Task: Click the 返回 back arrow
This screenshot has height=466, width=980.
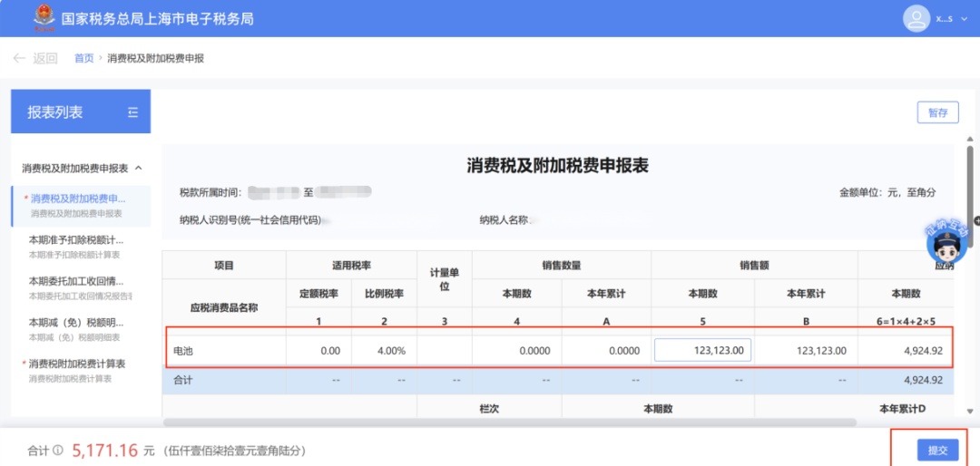Action: point(19,58)
